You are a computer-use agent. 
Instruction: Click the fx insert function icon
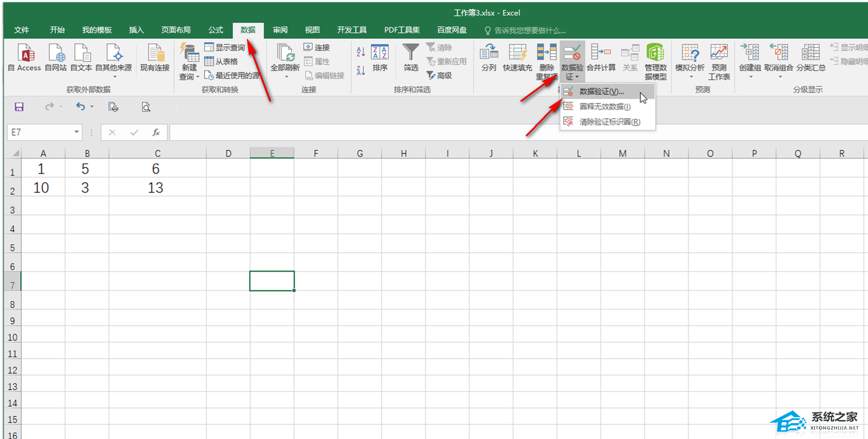[156, 132]
